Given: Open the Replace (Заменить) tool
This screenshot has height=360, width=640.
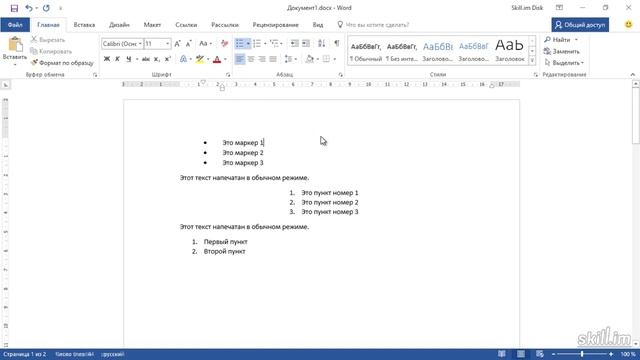Looking at the screenshot, I should 562,51.
